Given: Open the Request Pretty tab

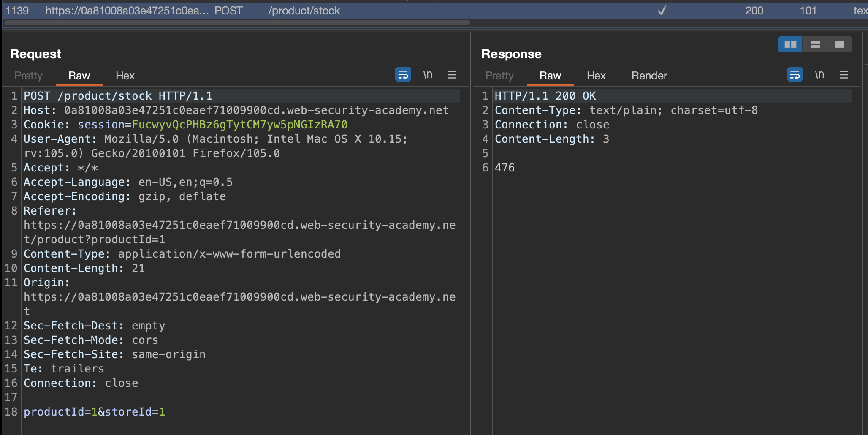Looking at the screenshot, I should click(x=28, y=76).
